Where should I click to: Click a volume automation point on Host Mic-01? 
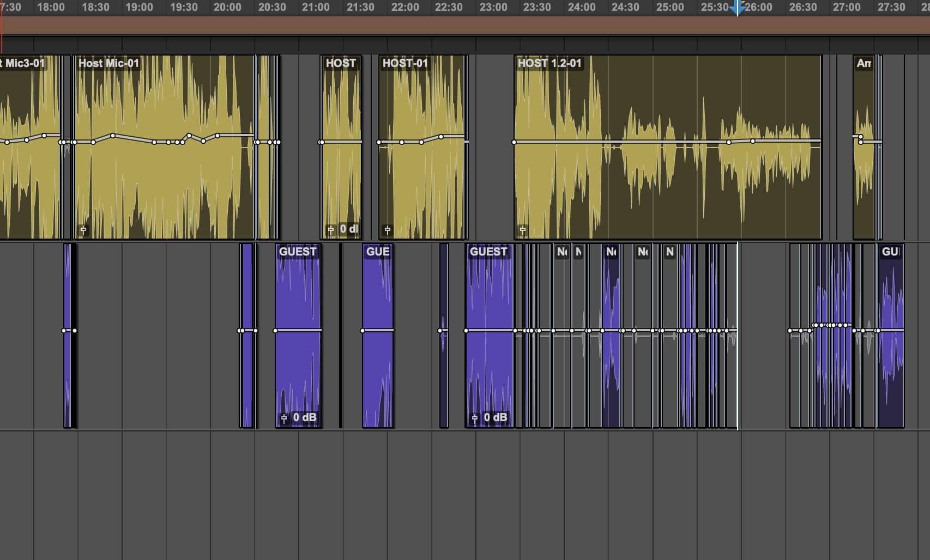point(113,135)
